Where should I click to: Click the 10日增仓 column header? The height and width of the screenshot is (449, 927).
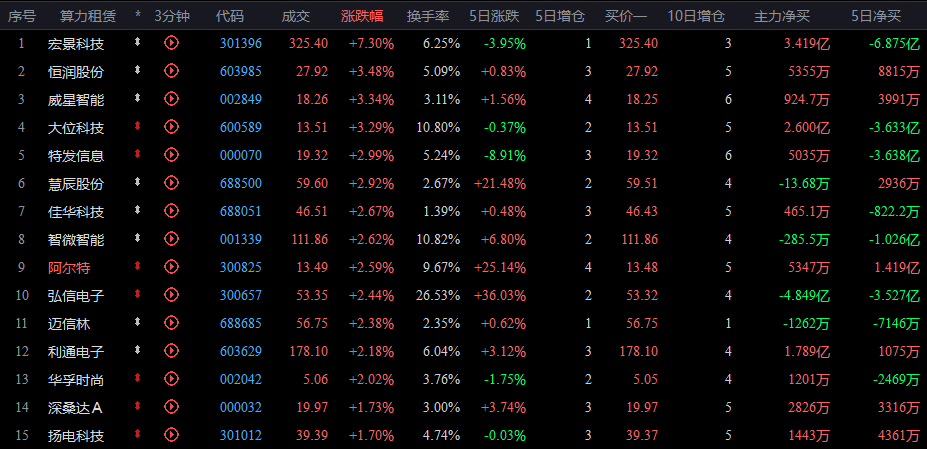pyautogui.click(x=696, y=16)
